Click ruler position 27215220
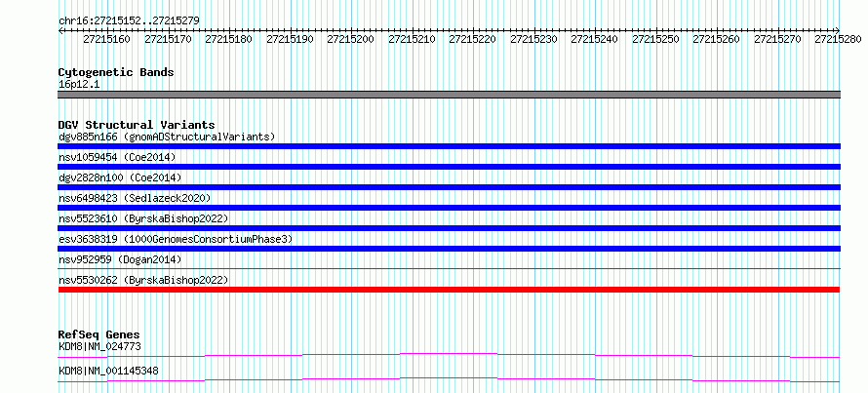 472,39
